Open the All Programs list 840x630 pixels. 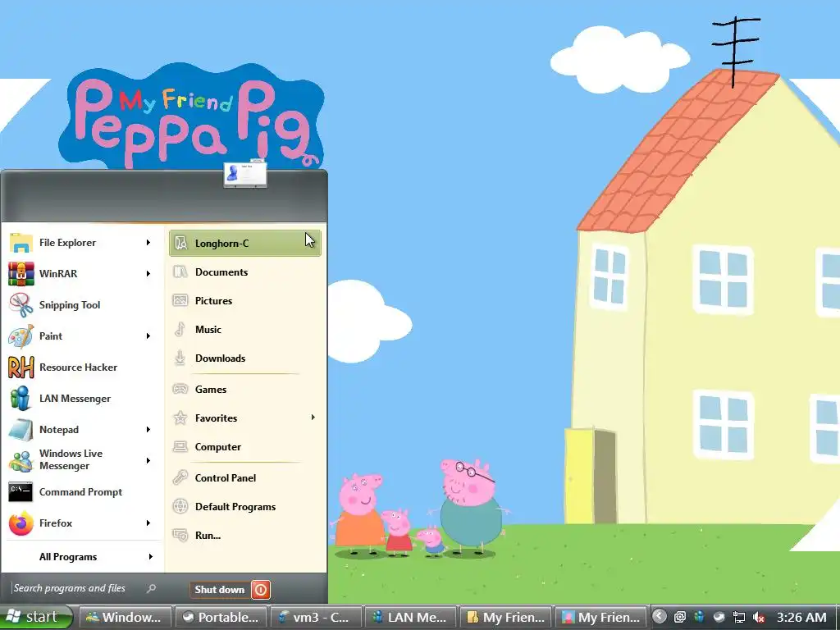pos(81,557)
